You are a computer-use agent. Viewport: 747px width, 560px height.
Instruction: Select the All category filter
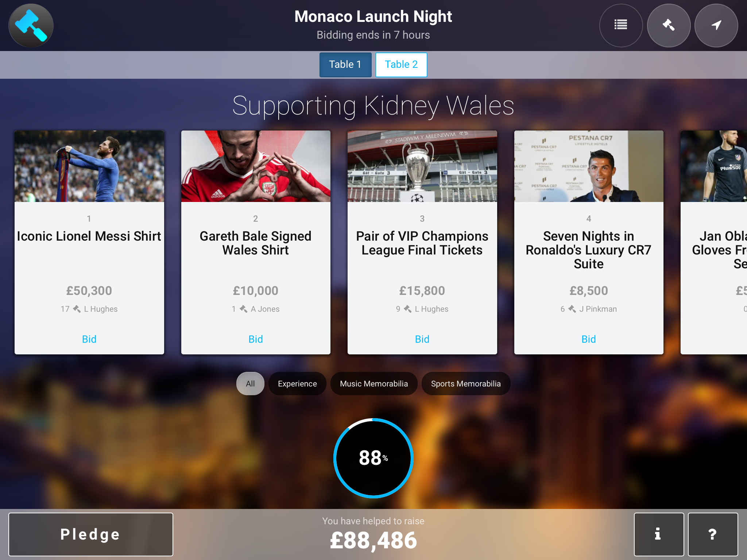click(x=250, y=384)
